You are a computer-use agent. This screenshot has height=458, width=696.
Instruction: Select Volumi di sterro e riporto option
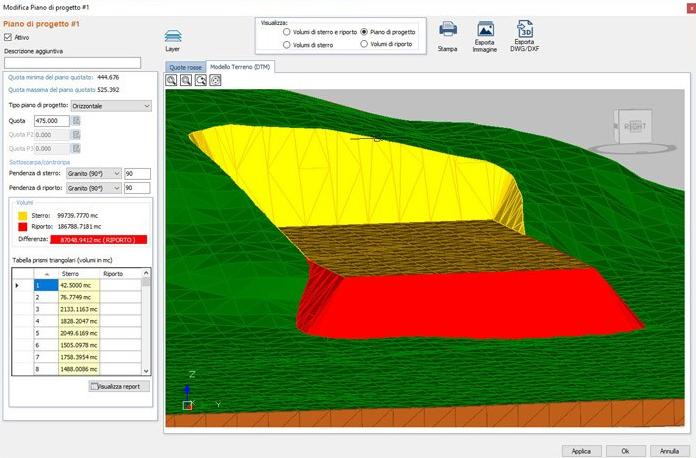point(287,31)
